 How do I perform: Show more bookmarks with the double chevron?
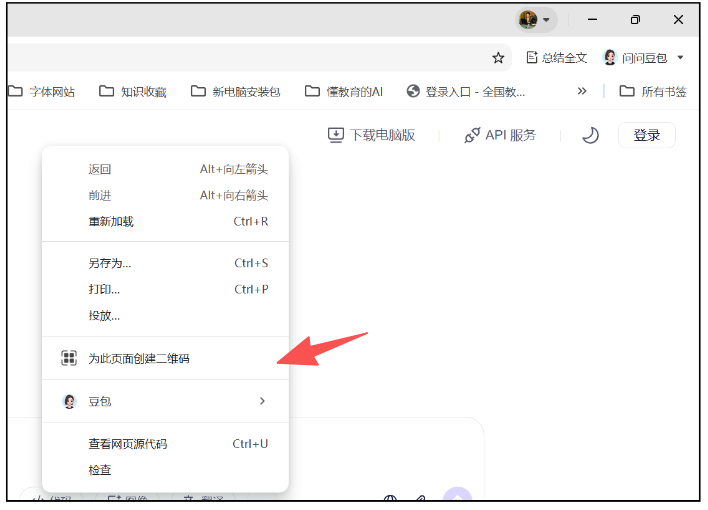point(582,91)
